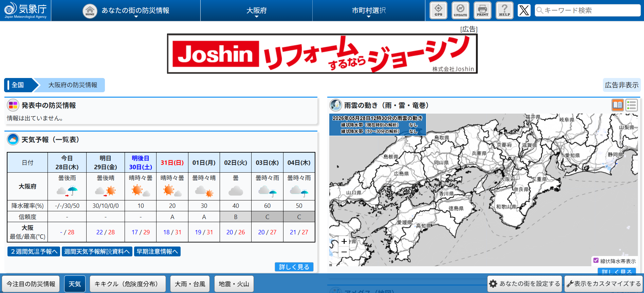This screenshot has height=293, width=644.
Task: Click the あなたの街を設定する button
Action: [525, 284]
